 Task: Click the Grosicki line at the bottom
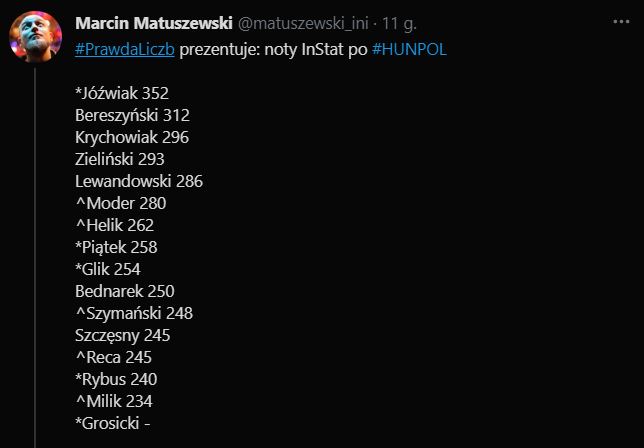tap(114, 423)
